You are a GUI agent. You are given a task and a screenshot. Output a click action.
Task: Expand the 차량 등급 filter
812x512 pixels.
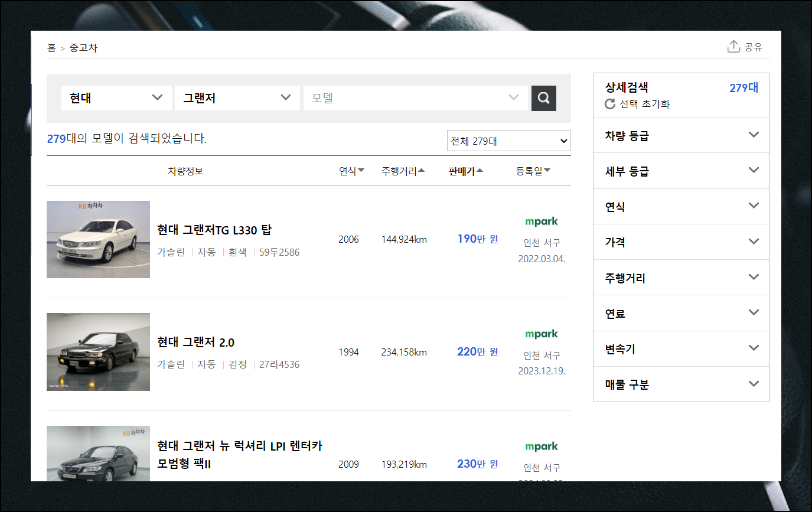point(681,135)
